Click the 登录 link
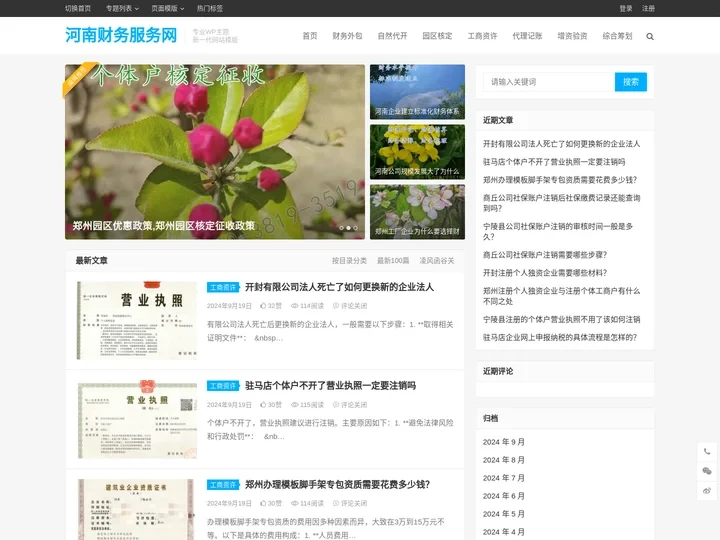This screenshot has height=540, width=720. (x=626, y=8)
